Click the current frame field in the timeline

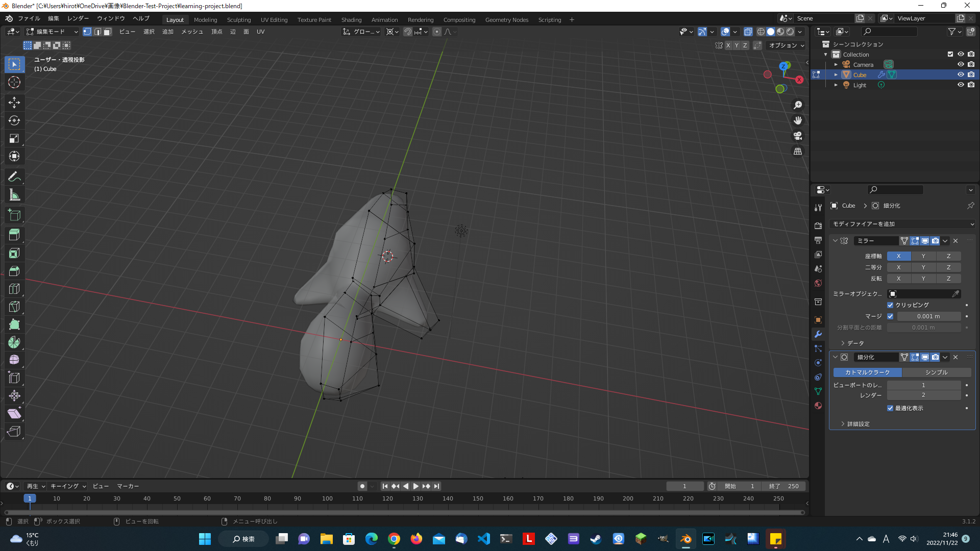[685, 486]
